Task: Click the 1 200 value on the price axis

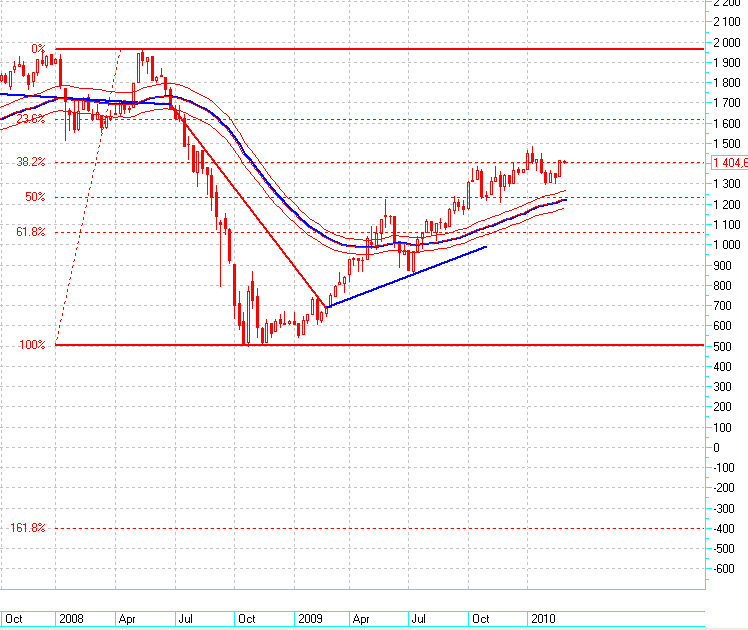Action: pos(727,205)
